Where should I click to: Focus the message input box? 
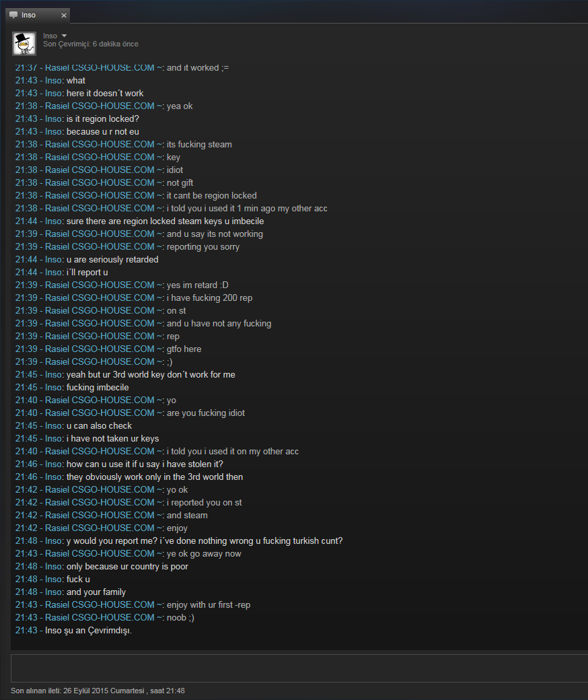[x=299, y=668]
